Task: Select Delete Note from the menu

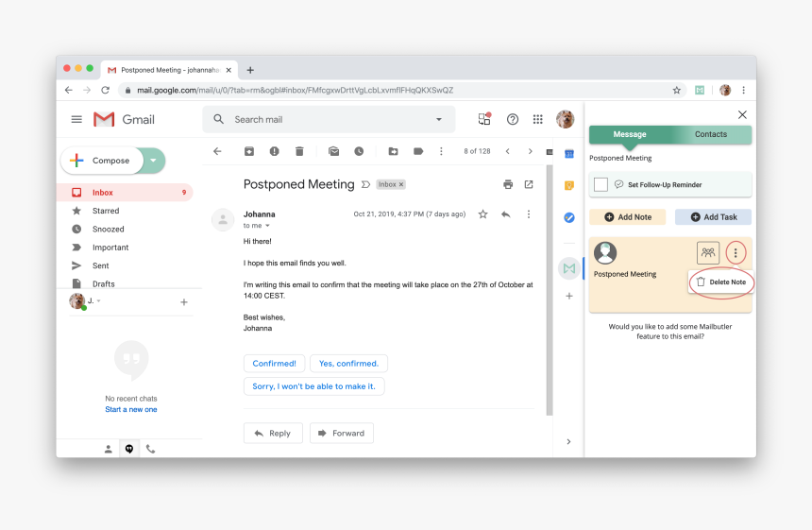Action: pos(721,282)
